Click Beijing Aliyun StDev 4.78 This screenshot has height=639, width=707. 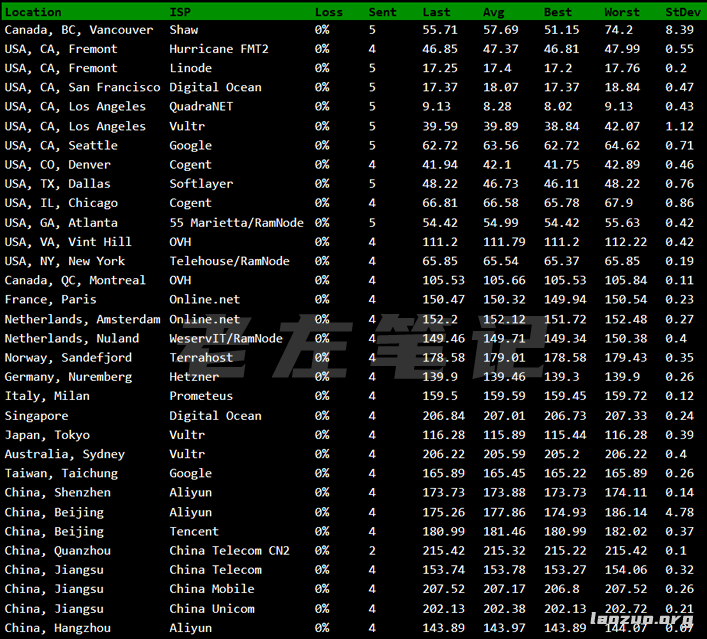pyautogui.click(x=679, y=512)
